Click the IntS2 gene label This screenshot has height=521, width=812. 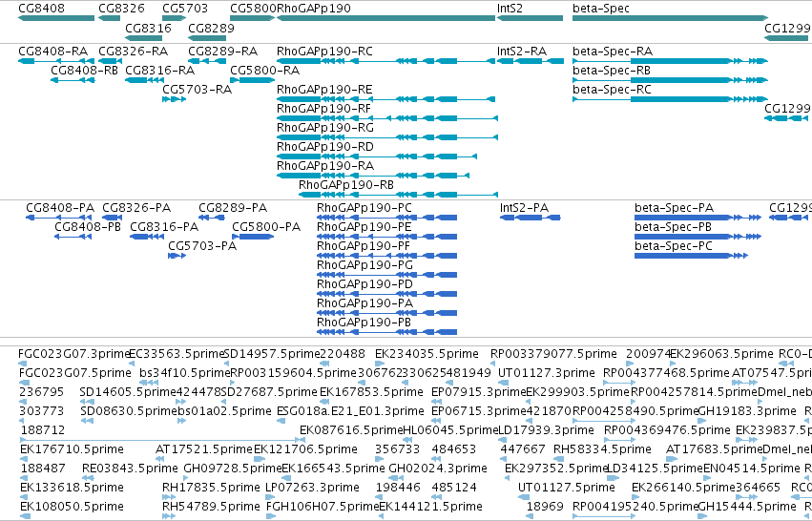tap(510, 9)
